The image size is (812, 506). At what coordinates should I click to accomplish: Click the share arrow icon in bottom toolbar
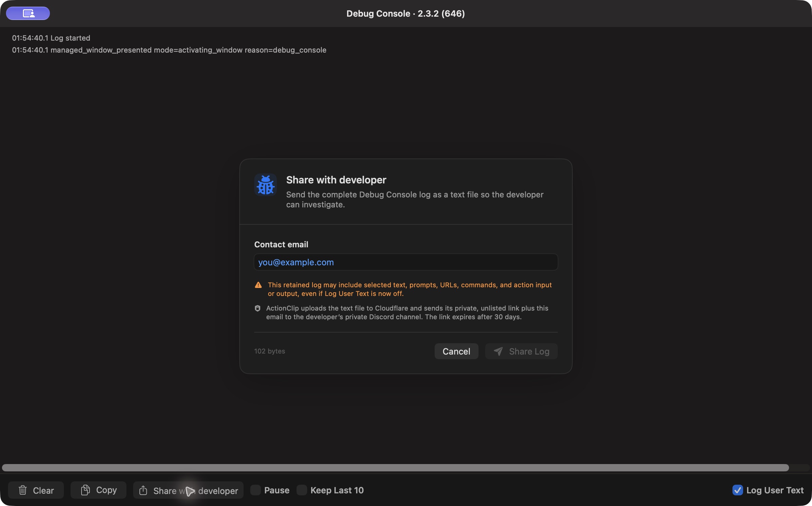tap(143, 490)
